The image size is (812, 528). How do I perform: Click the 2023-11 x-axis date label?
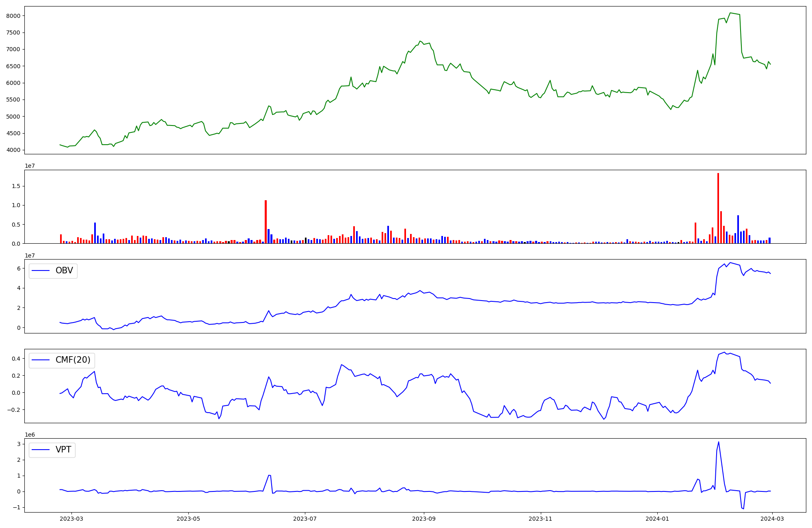click(x=540, y=518)
